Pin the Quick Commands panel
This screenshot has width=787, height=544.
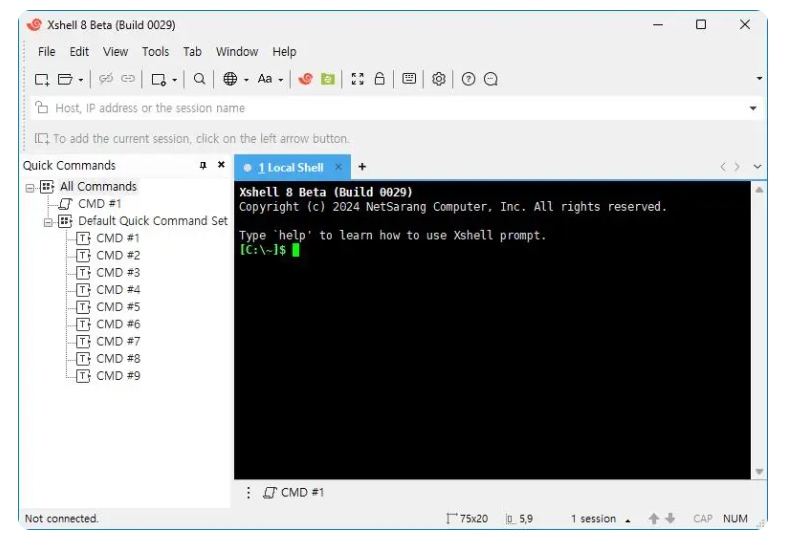click(203, 165)
